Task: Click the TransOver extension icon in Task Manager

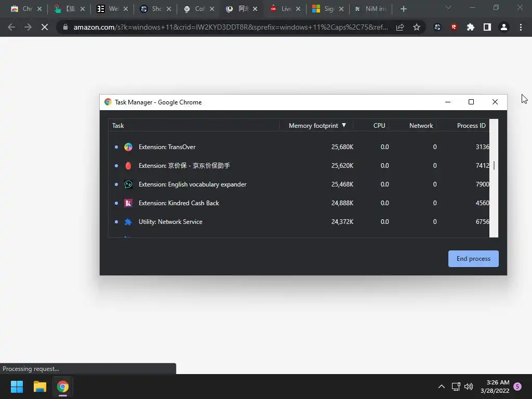Action: 128,147
